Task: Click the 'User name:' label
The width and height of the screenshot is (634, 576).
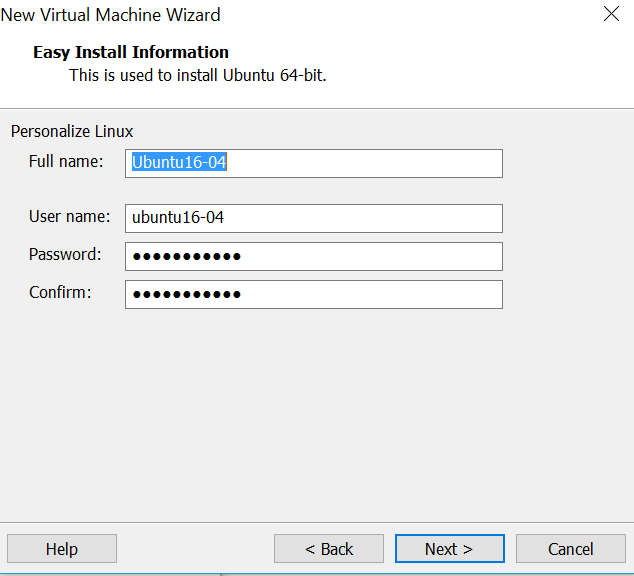Action: point(69,216)
